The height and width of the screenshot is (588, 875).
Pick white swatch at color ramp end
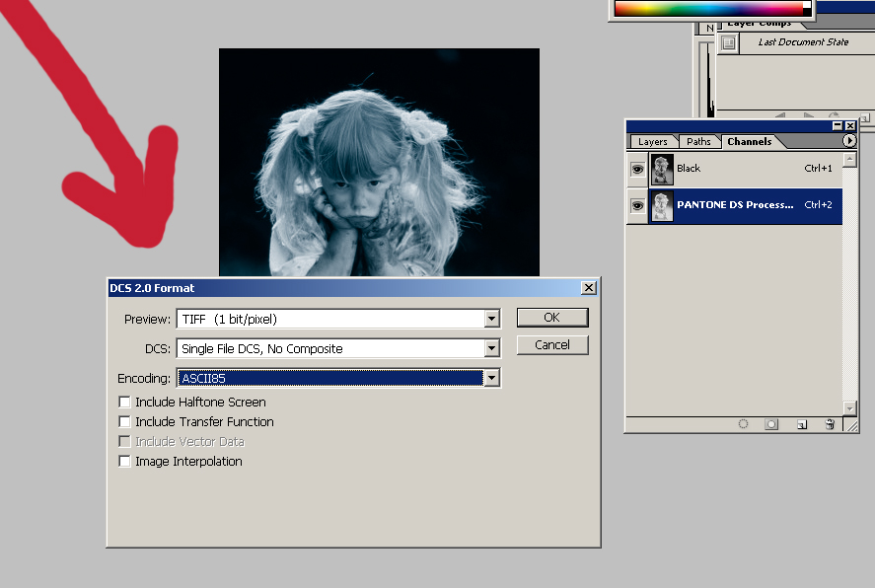[807, 5]
